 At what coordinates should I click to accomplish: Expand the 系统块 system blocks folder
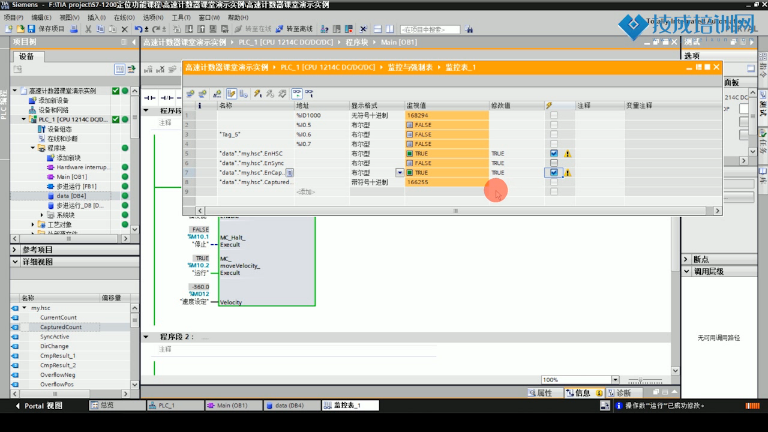(x=42, y=215)
